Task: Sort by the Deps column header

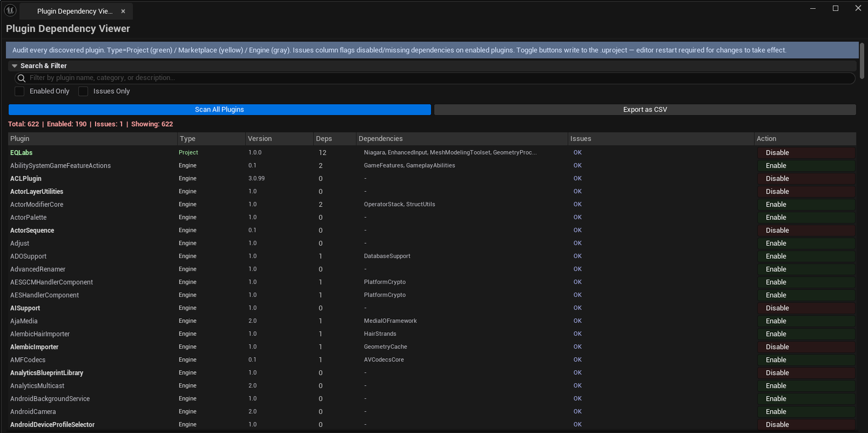Action: tap(335, 139)
